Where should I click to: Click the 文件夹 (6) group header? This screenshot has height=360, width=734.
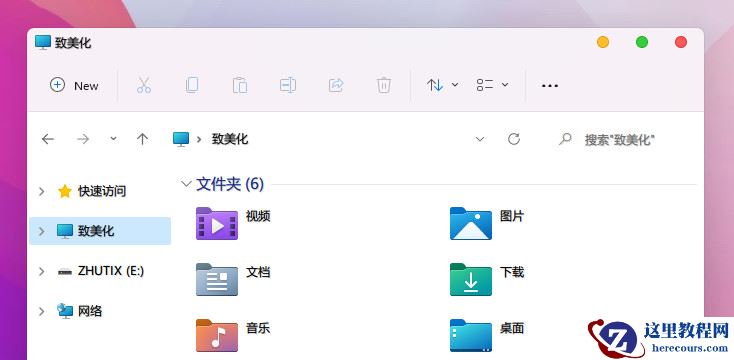click(x=230, y=184)
